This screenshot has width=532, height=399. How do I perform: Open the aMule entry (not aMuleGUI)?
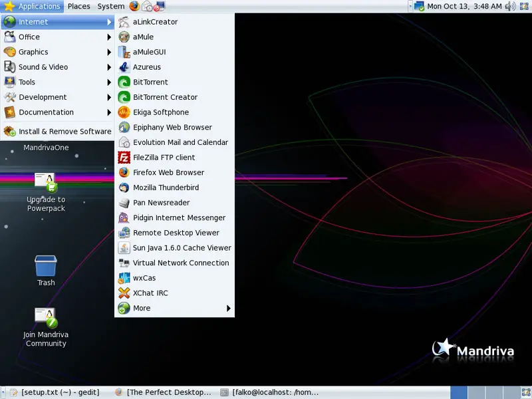[174, 37]
